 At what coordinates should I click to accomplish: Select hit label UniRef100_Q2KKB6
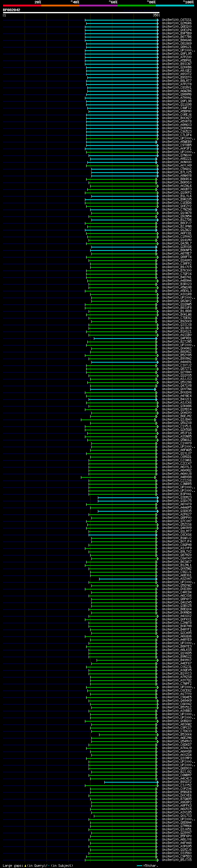coord(176,67)
